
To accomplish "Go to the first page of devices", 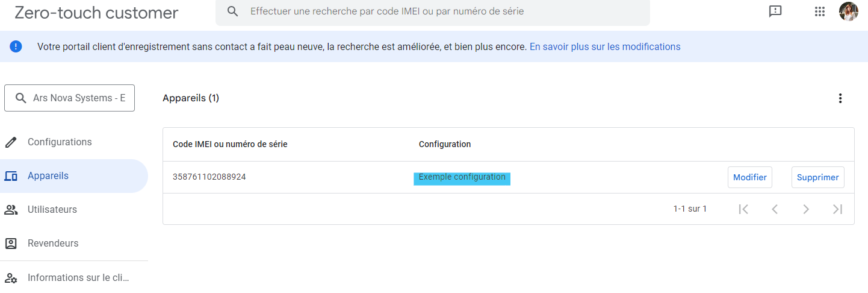I will click(743, 209).
